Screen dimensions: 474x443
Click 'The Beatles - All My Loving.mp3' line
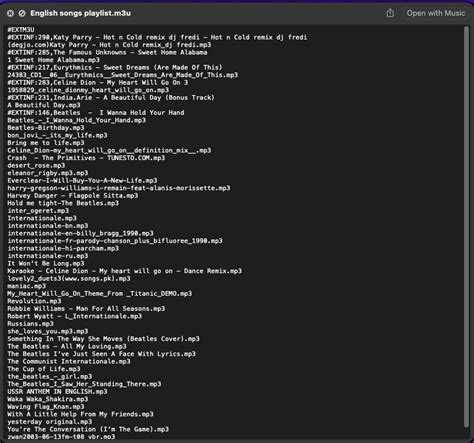point(67,346)
